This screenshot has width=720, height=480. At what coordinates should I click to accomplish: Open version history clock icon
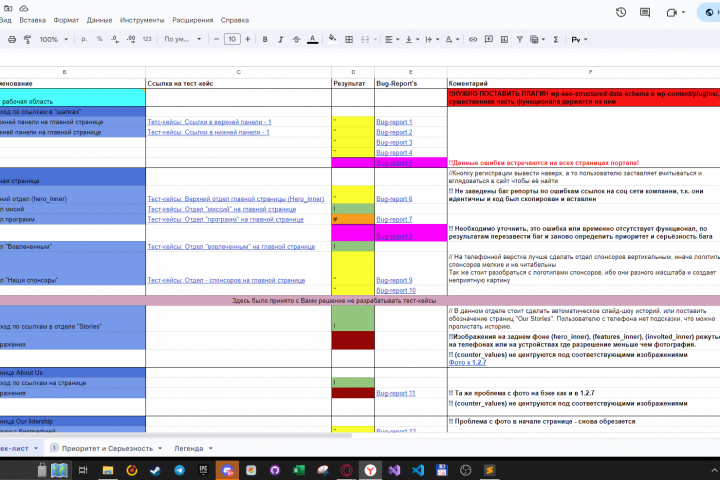pyautogui.click(x=621, y=12)
